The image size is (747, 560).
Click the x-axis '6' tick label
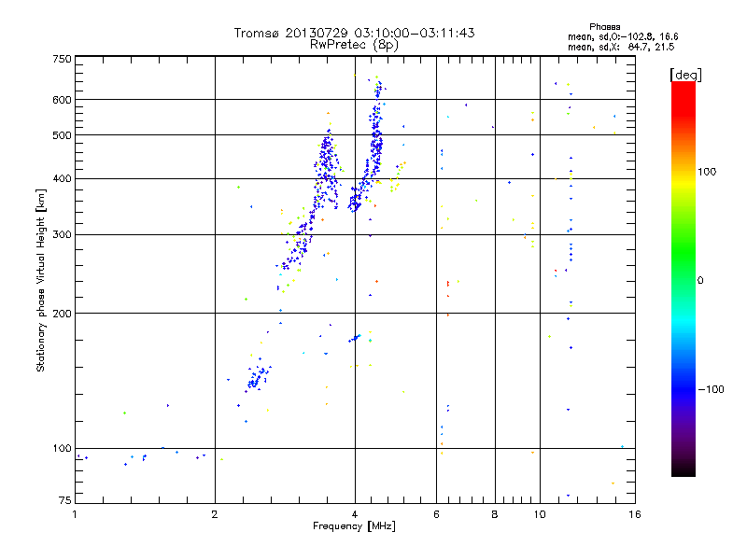click(x=436, y=514)
